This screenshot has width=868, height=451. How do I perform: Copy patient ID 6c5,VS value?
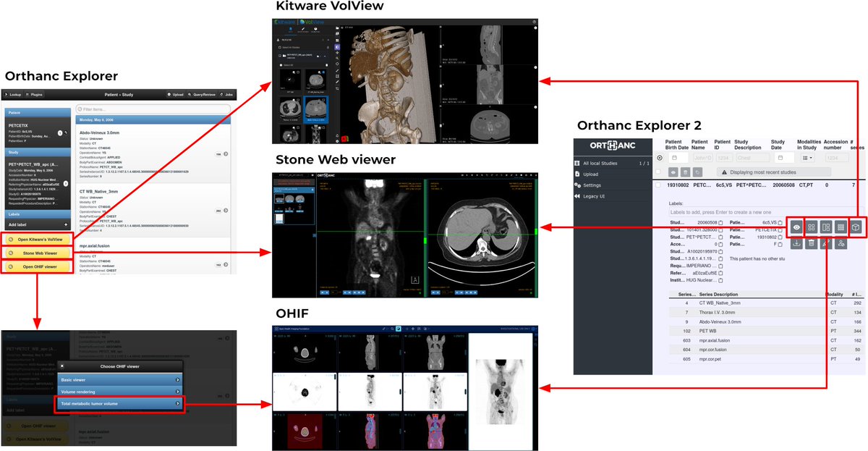(780, 222)
